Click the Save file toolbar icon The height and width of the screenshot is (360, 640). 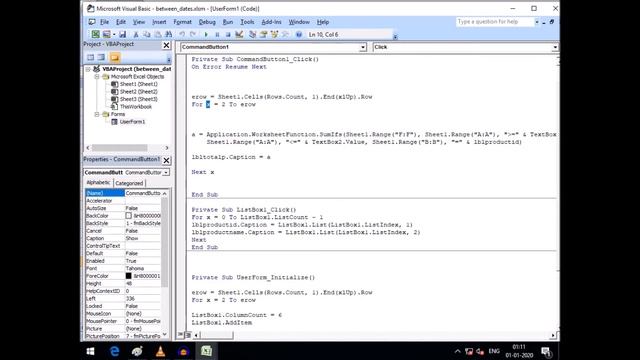122,35
